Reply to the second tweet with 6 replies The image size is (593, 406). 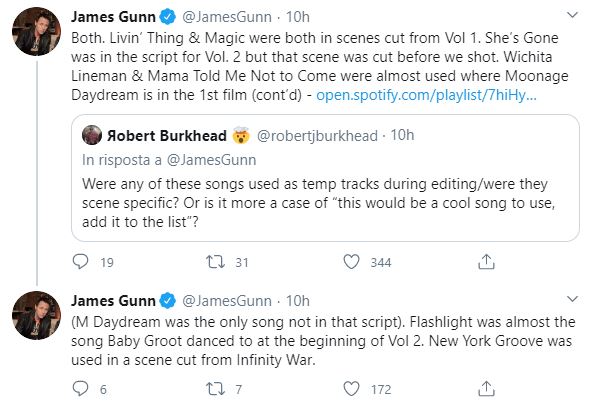80,389
